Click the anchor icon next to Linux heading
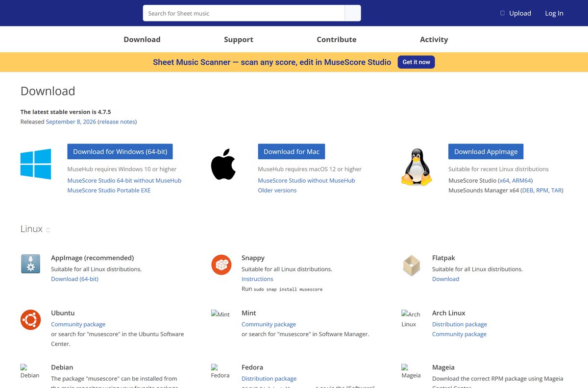The height and width of the screenshot is (388, 588). pyautogui.click(x=48, y=230)
